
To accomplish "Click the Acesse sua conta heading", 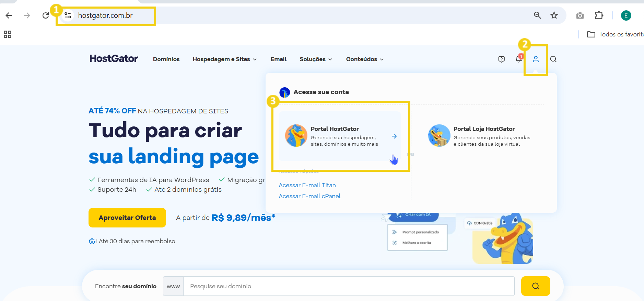I will pos(321,92).
